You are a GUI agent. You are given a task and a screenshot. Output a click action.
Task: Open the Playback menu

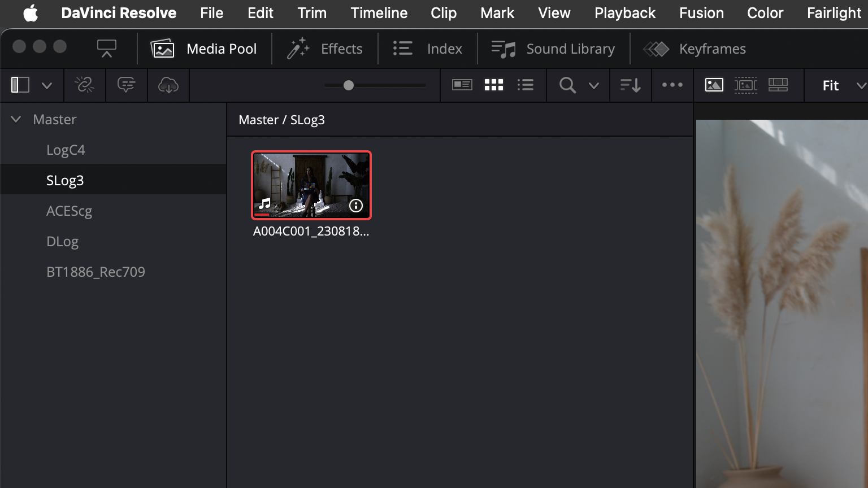pyautogui.click(x=625, y=13)
